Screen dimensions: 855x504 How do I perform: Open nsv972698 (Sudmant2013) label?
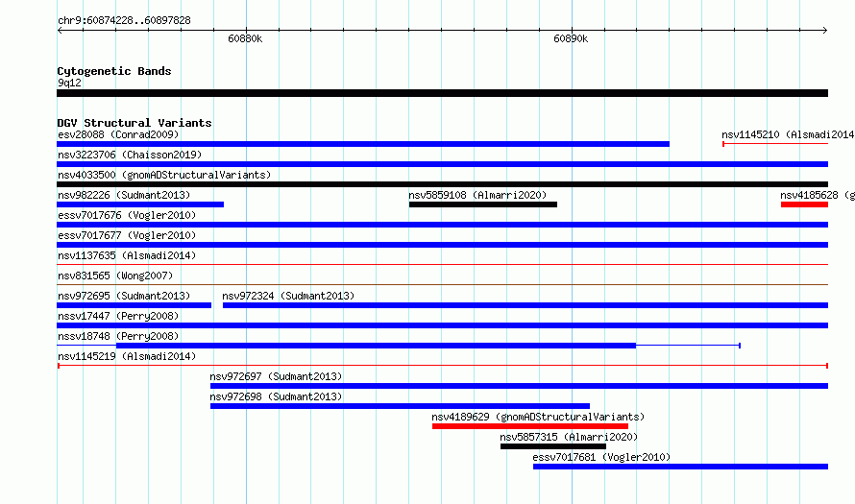(x=276, y=396)
